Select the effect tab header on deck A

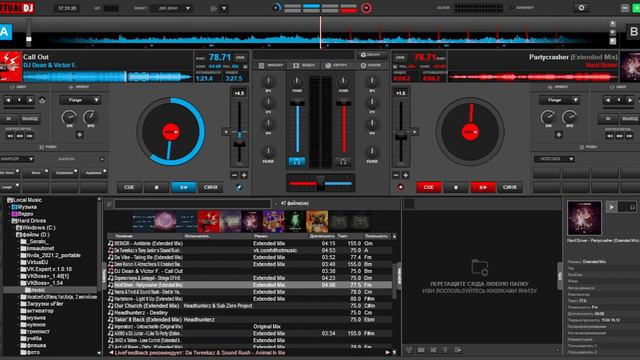click(80, 87)
